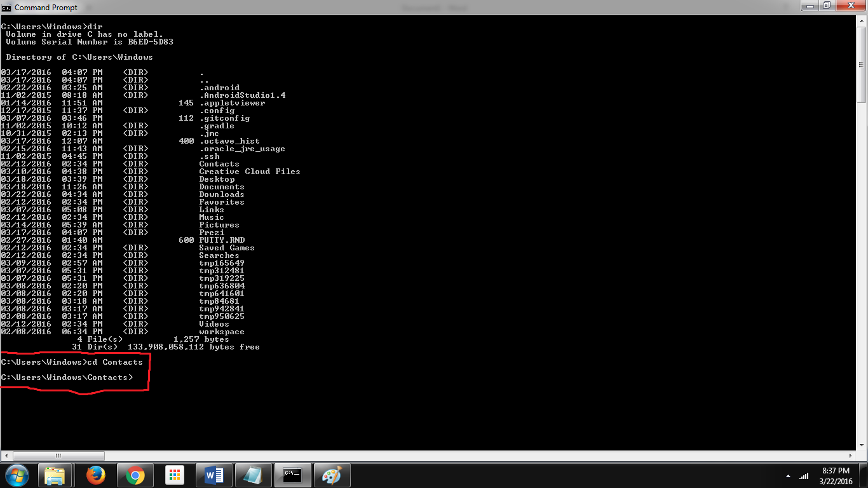The width and height of the screenshot is (868, 488).
Task: Launch Firefox from the taskbar
Action: (96, 475)
